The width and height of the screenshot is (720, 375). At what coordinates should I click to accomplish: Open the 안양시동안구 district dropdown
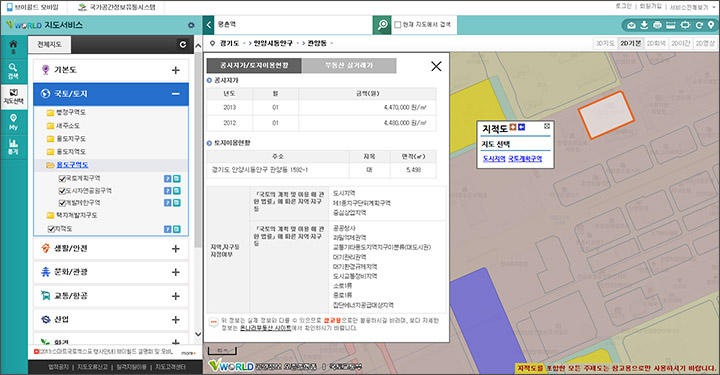276,43
